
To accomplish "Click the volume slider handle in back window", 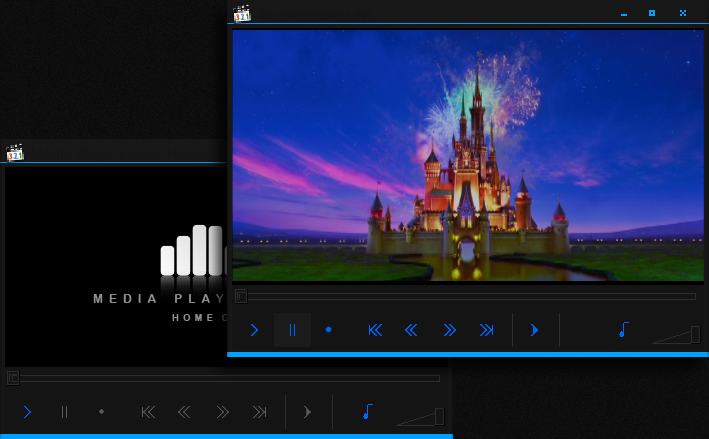I will click(x=440, y=417).
